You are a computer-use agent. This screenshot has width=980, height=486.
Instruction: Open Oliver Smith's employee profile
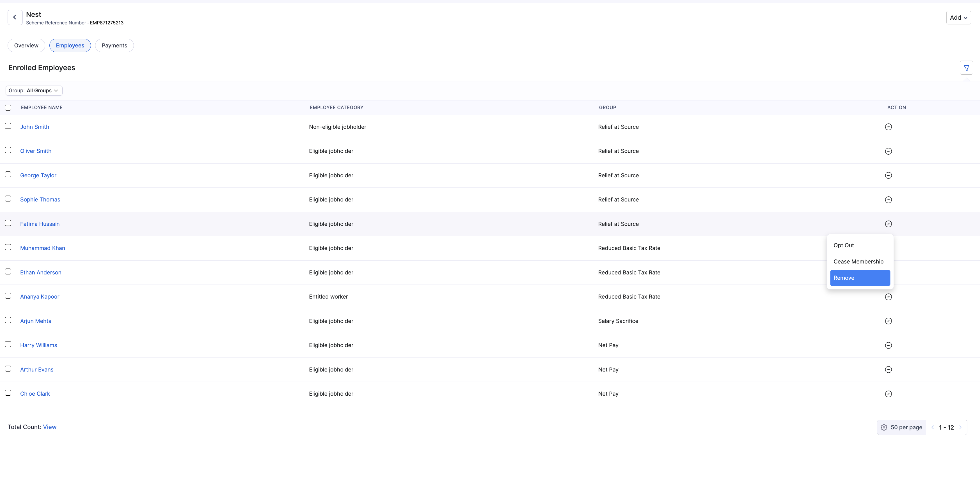point(36,151)
